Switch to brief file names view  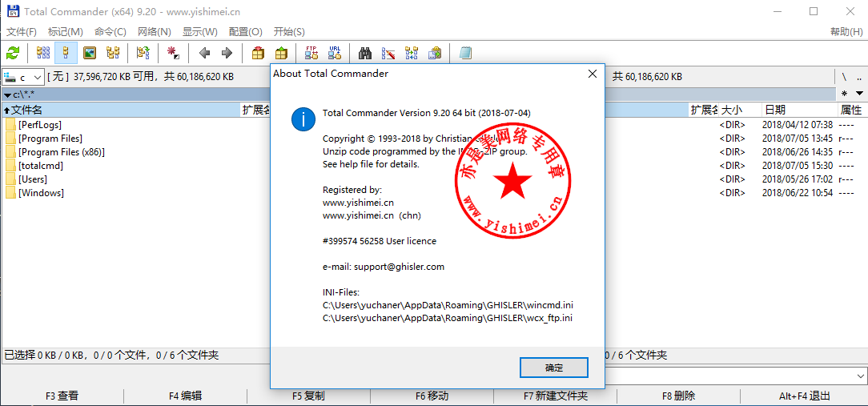point(43,53)
